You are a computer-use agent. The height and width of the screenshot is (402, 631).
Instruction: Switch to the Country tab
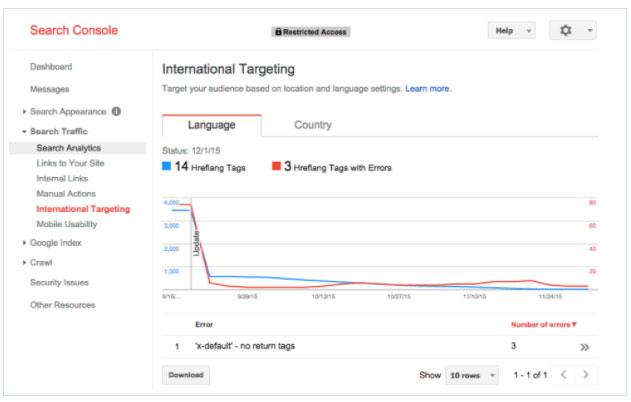point(312,126)
